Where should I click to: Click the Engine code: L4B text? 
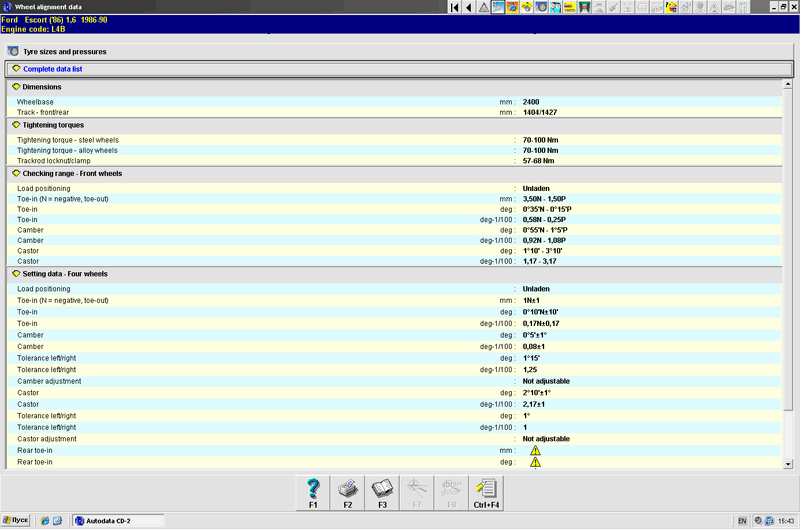tap(33, 29)
